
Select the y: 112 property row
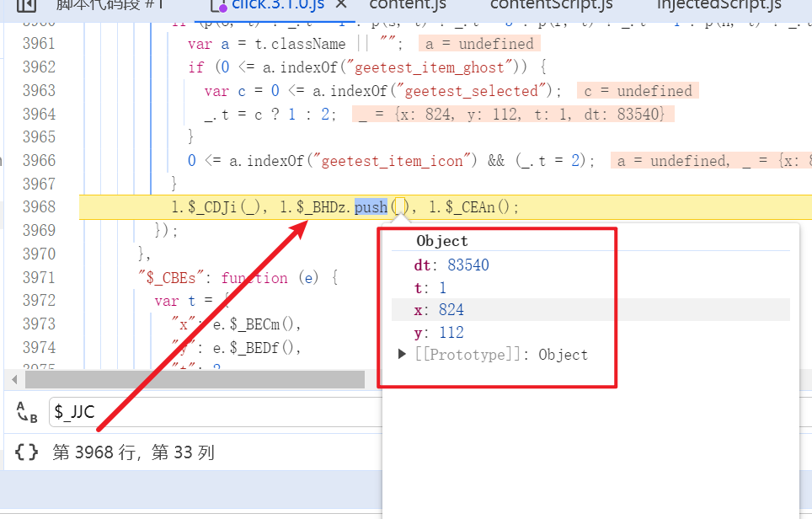[x=438, y=333]
